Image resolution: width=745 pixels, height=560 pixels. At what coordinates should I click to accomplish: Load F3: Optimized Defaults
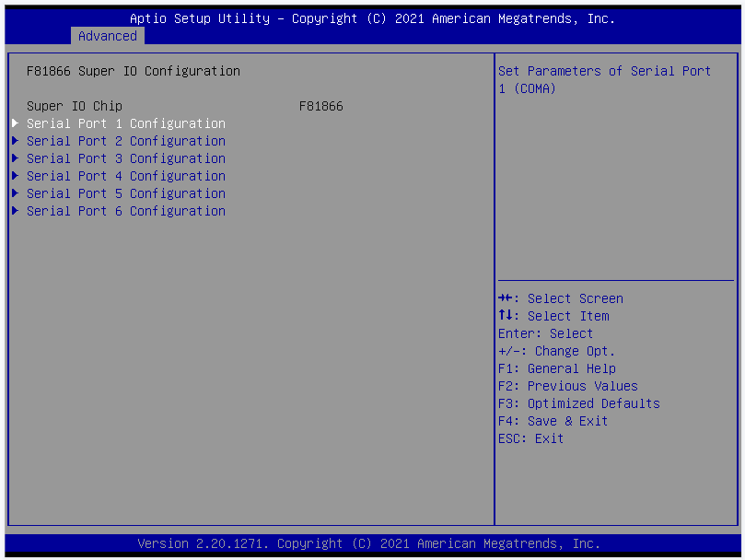click(x=578, y=403)
